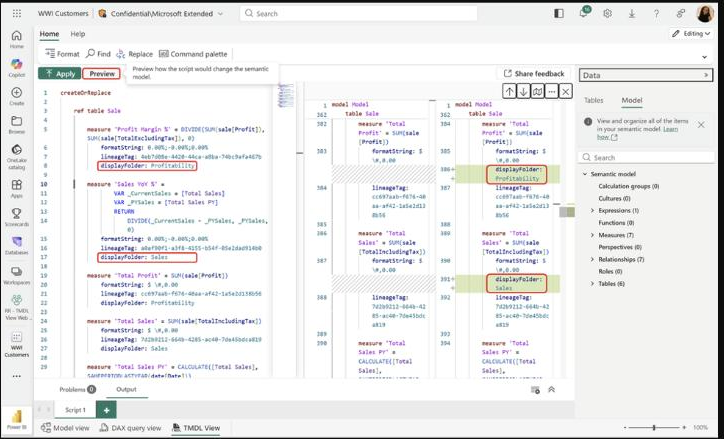Open the Problems tab
Screen dimensions: 724x439
pos(77,390)
